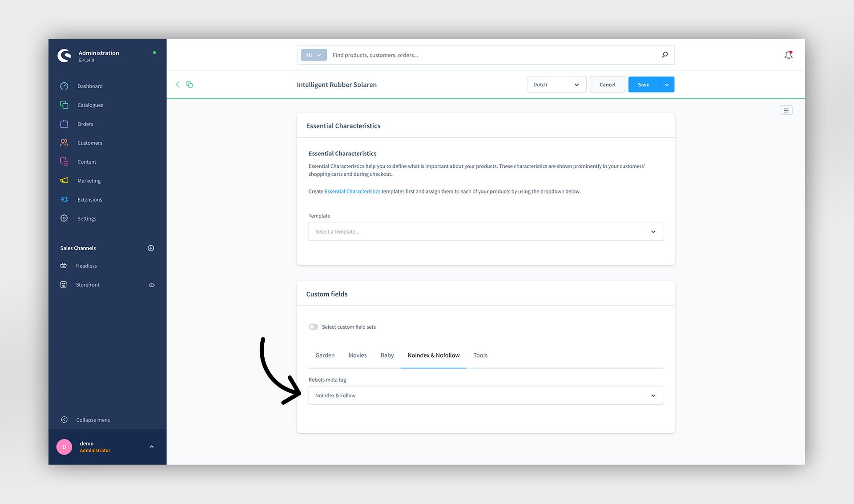
Task: Click the Customers sidebar icon
Action: click(64, 142)
